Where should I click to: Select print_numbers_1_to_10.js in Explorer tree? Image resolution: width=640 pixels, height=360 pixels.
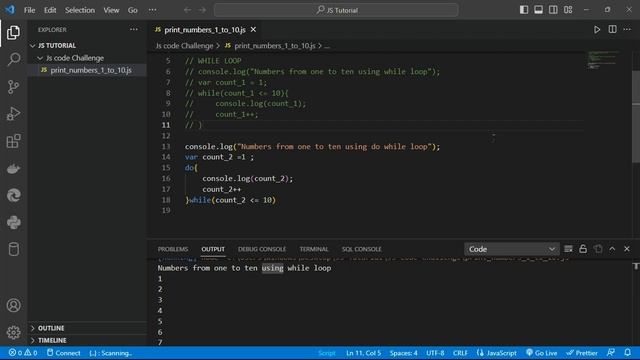point(87,70)
